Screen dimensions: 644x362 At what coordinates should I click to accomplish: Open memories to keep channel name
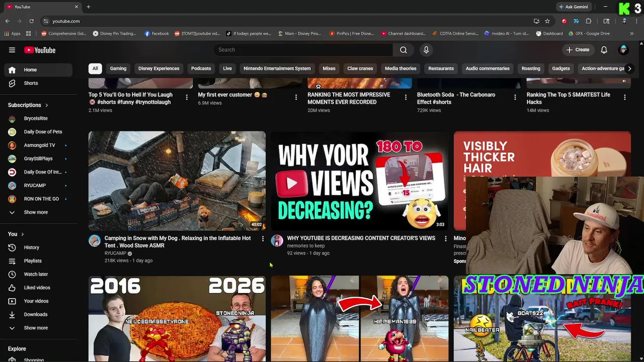pos(306,246)
